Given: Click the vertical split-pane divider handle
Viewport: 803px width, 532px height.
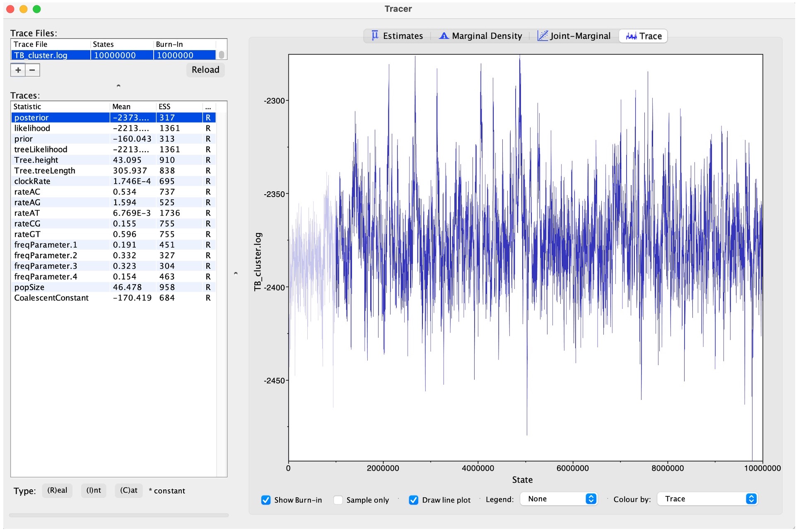Looking at the screenshot, I should click(x=236, y=273).
